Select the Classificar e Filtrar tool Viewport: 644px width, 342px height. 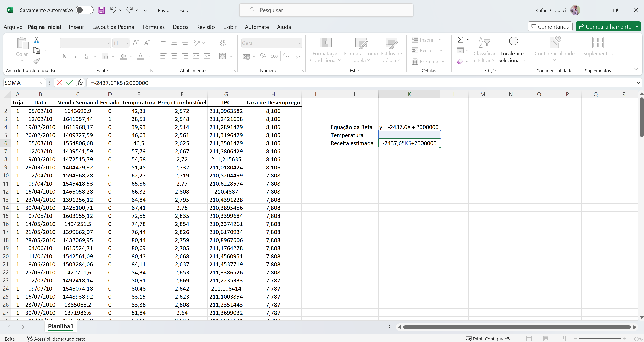point(484,50)
